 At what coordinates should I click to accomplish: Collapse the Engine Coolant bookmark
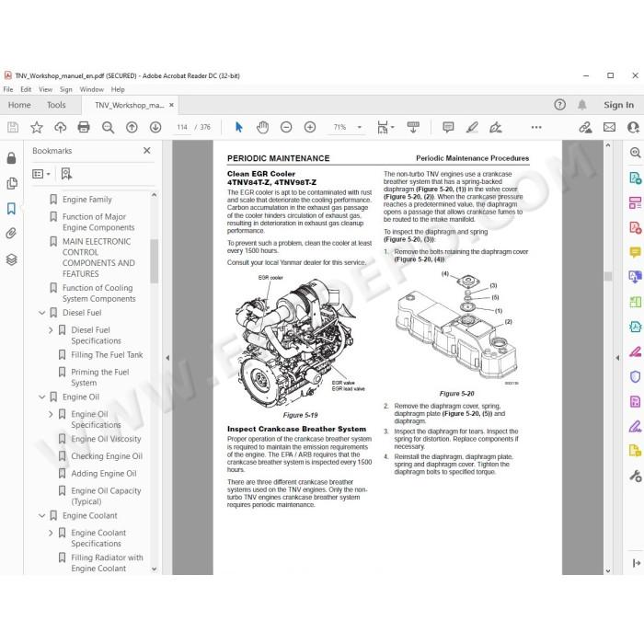point(41,516)
